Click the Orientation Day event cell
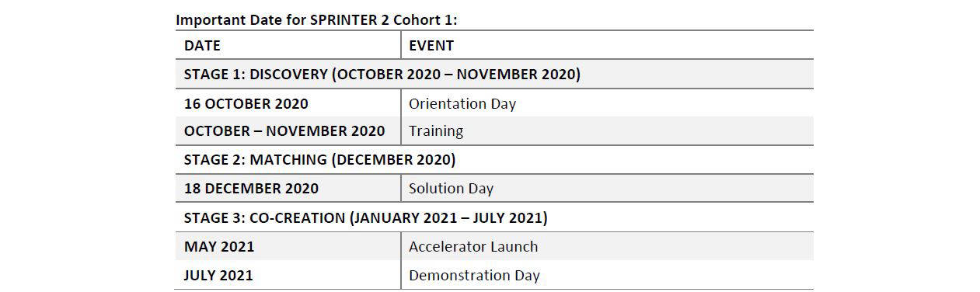This screenshot has height=292, width=980. pos(607,103)
